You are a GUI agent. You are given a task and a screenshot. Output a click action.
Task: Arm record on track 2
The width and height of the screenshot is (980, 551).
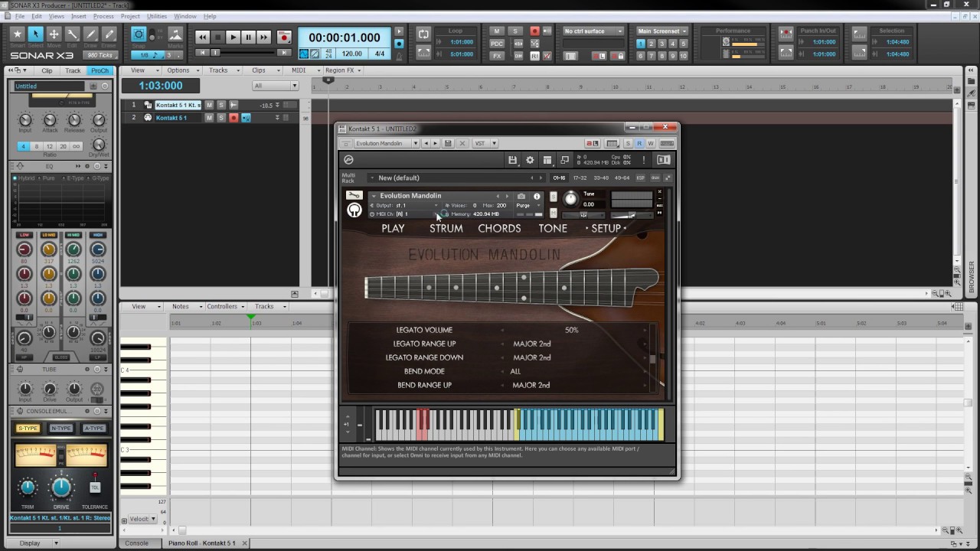pyautogui.click(x=234, y=118)
